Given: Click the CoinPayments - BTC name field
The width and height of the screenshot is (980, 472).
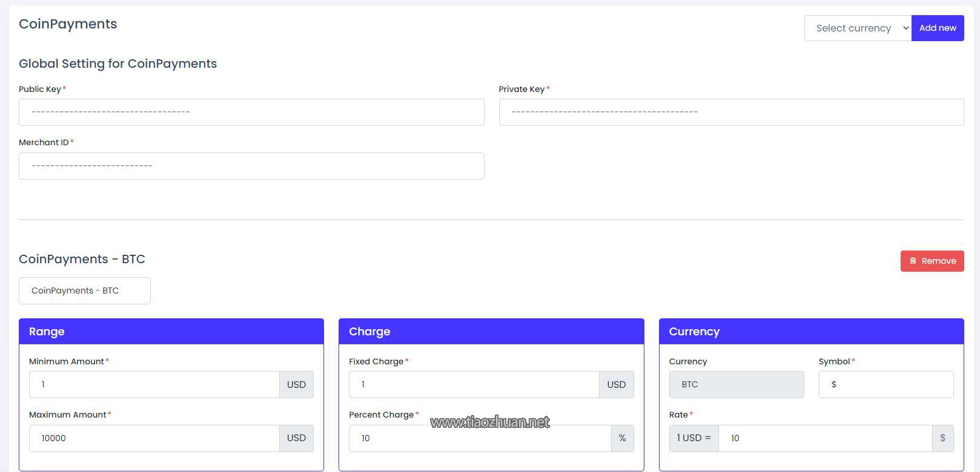Looking at the screenshot, I should click(x=85, y=291).
